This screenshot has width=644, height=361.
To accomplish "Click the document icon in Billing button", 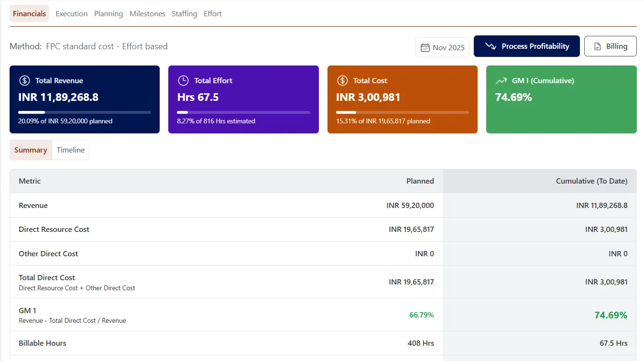I will click(597, 46).
